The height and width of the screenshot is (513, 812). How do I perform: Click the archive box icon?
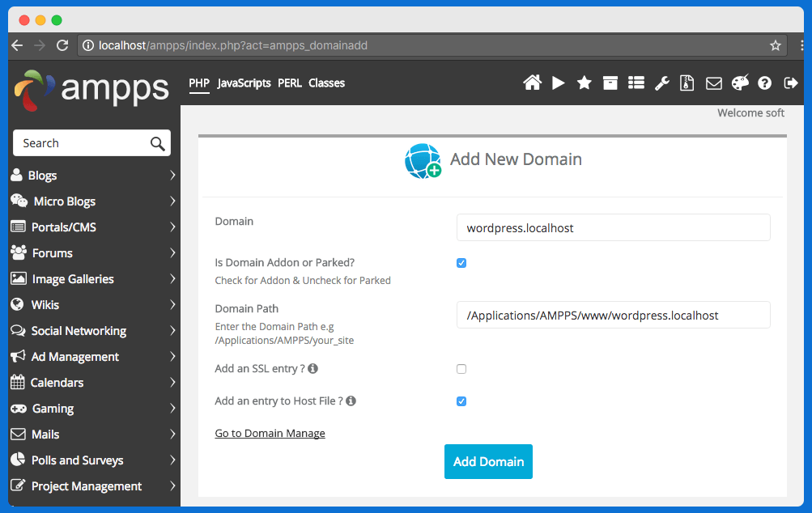610,83
